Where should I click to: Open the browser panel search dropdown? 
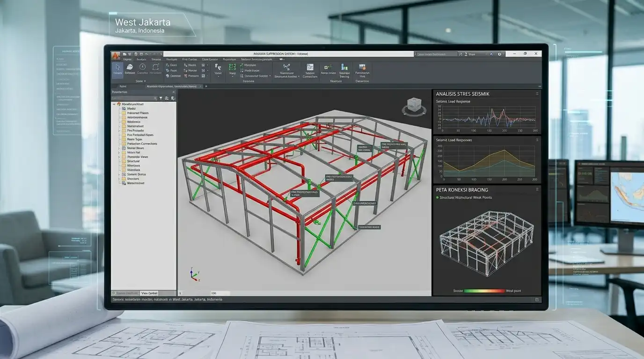(x=154, y=98)
